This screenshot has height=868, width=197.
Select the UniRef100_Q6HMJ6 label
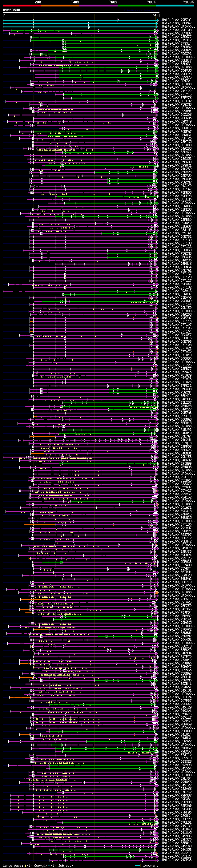click(177, 264)
